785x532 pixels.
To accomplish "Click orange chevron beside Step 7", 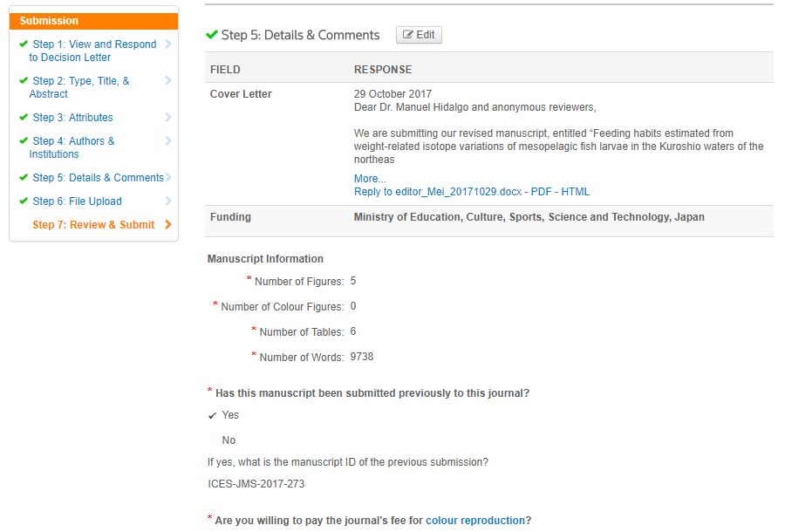I will coord(168,224).
